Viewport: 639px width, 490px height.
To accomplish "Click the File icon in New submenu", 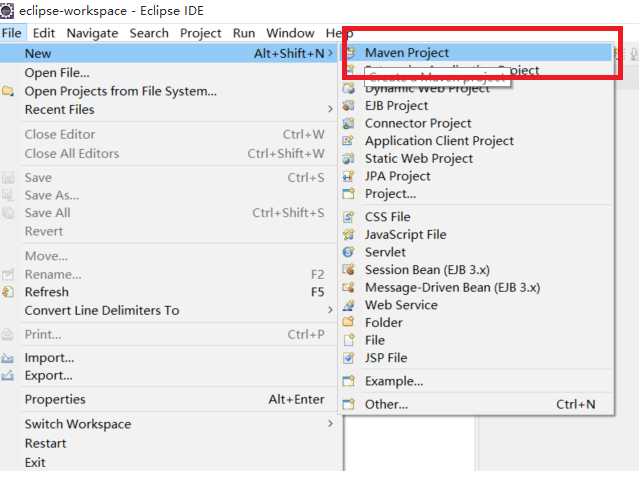I will point(349,340).
